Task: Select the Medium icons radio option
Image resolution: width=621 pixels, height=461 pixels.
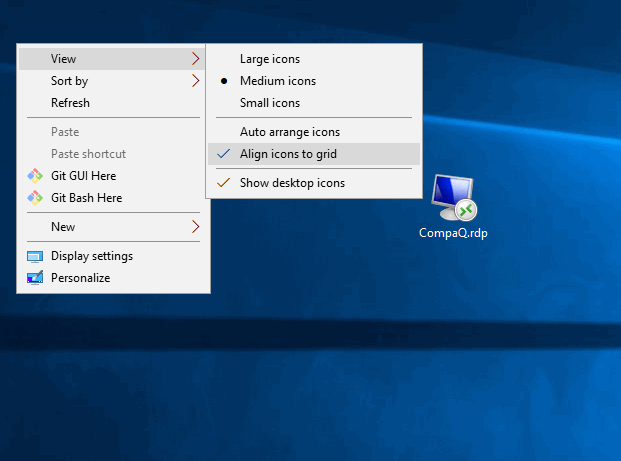Action: (277, 81)
